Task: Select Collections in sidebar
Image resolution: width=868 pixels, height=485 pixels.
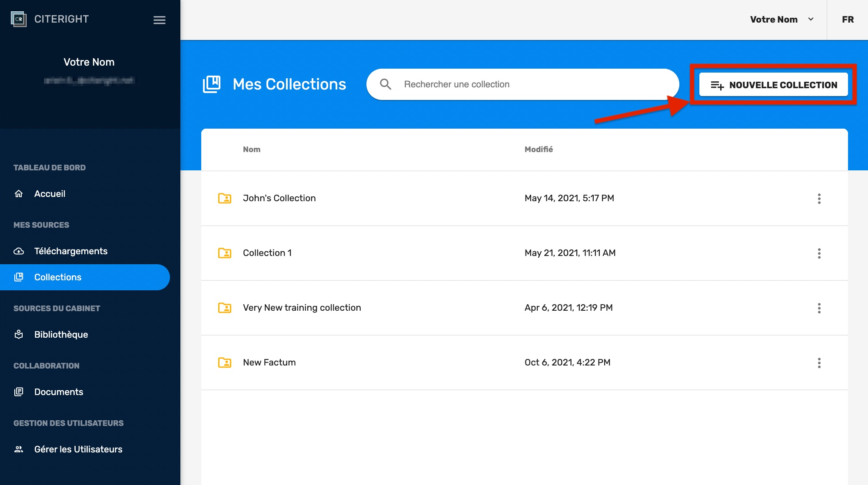Action: point(85,277)
